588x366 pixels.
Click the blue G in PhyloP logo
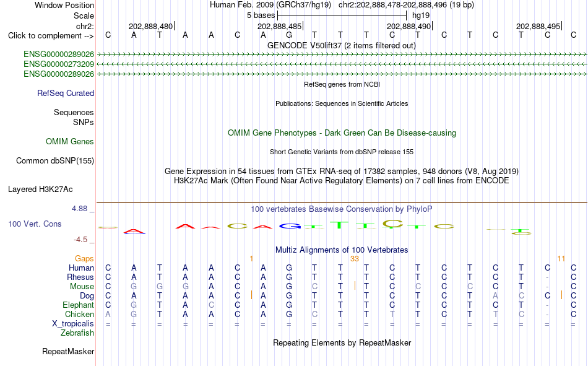click(x=290, y=226)
